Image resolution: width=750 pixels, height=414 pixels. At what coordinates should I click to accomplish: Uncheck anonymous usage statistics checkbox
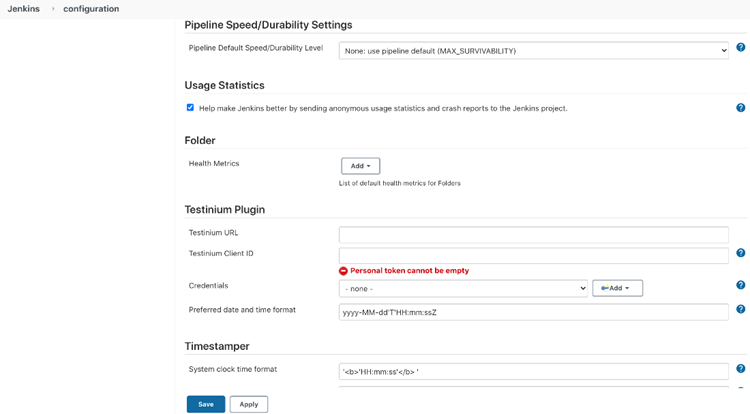(190, 108)
